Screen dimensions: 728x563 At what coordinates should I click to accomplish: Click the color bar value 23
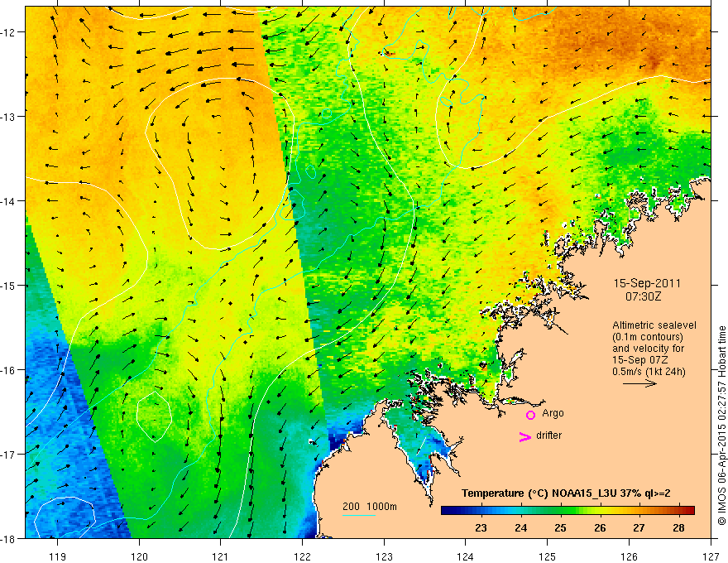(481, 528)
